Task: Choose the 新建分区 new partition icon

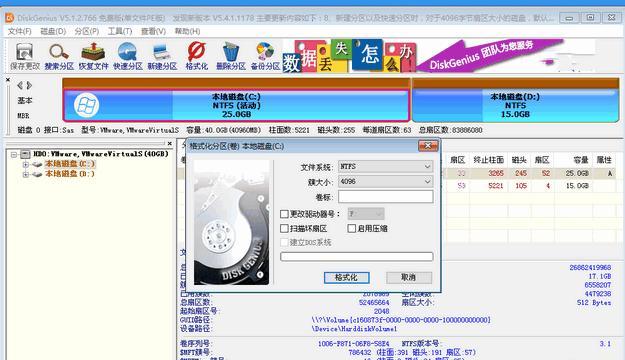Action: click(162, 56)
